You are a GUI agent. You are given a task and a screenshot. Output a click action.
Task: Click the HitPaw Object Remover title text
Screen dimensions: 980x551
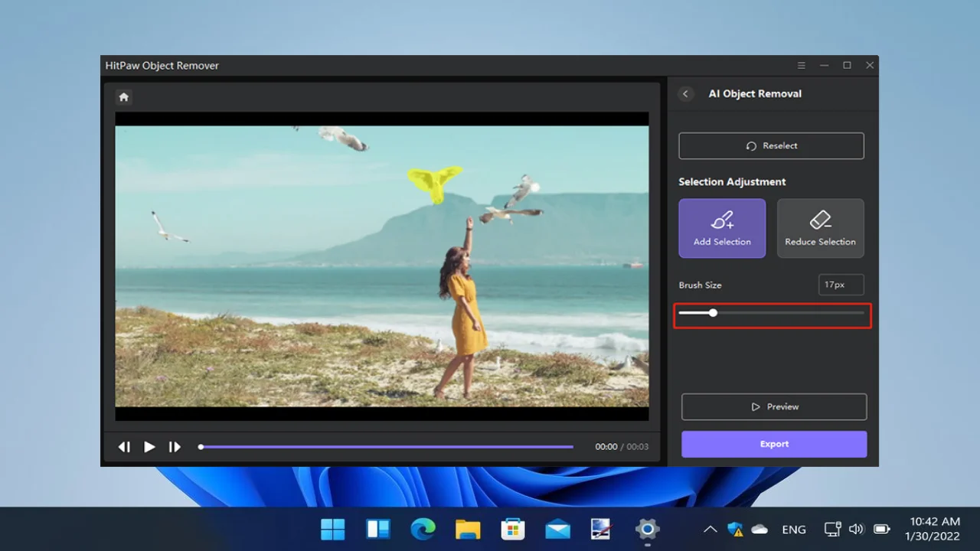tap(162, 66)
